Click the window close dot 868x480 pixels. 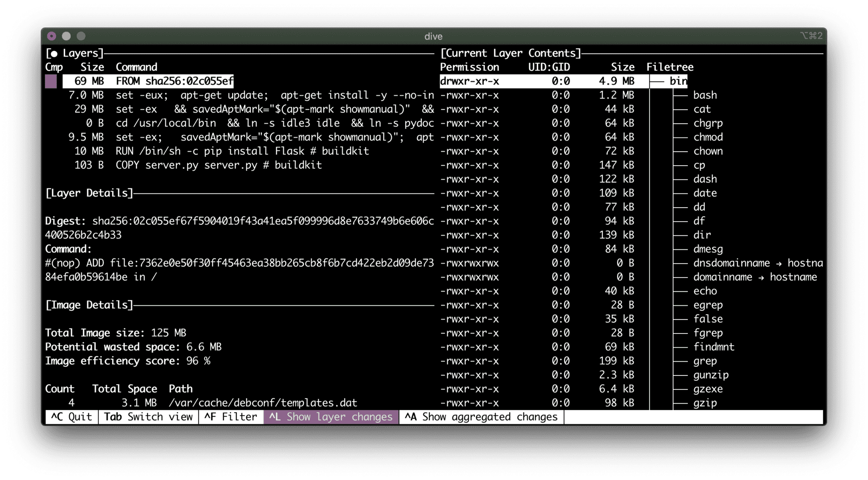click(52, 36)
